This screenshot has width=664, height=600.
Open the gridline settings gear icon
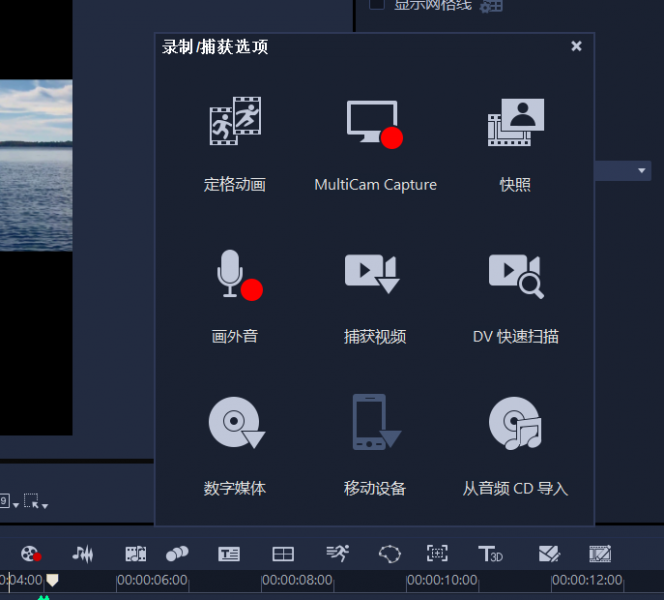coord(491,6)
